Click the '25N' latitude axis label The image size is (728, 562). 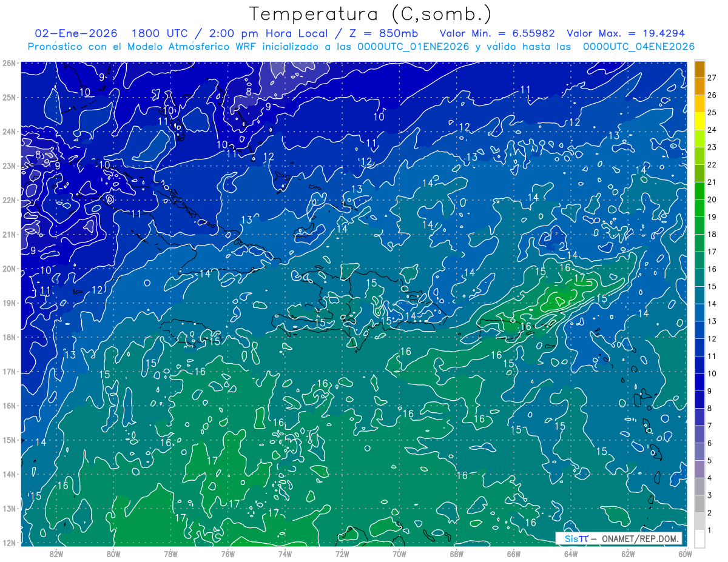pos(9,97)
